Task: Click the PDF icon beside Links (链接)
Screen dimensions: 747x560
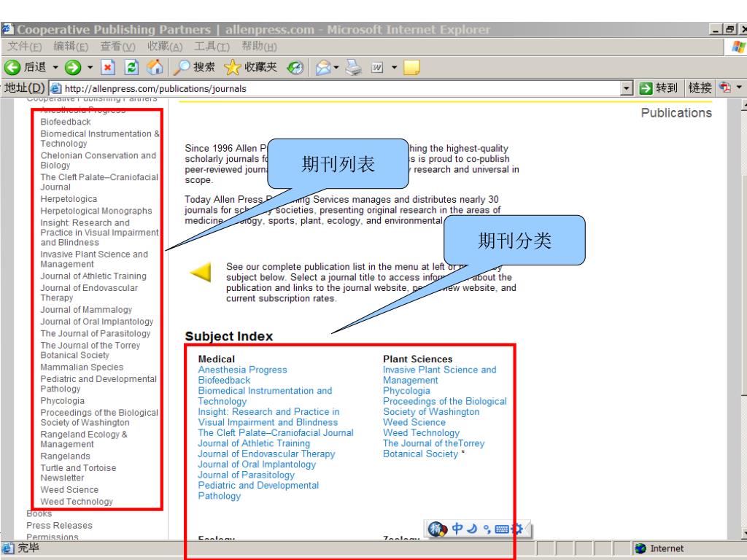Action: 725,87
